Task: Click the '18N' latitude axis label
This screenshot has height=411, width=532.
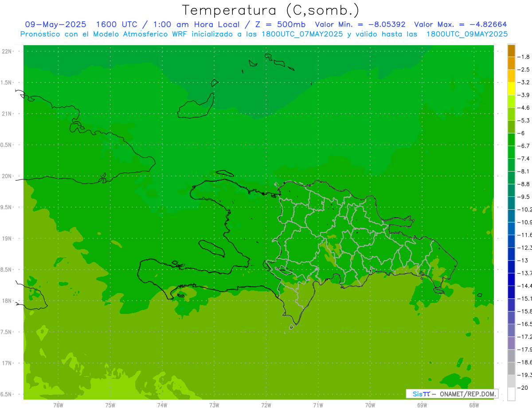Action: (7, 301)
